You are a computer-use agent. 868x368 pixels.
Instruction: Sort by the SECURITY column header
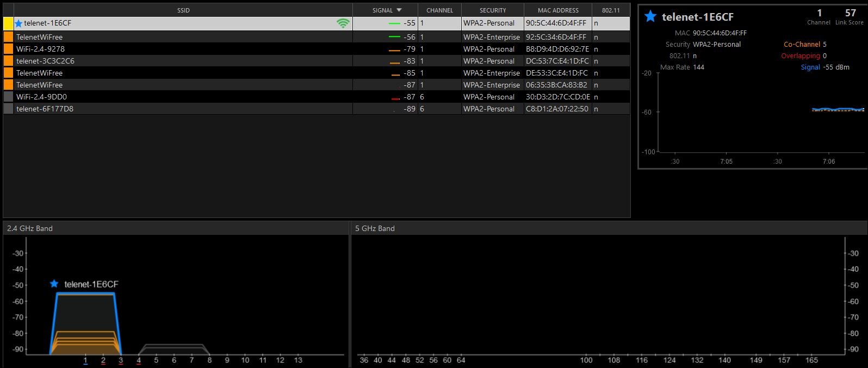point(493,10)
